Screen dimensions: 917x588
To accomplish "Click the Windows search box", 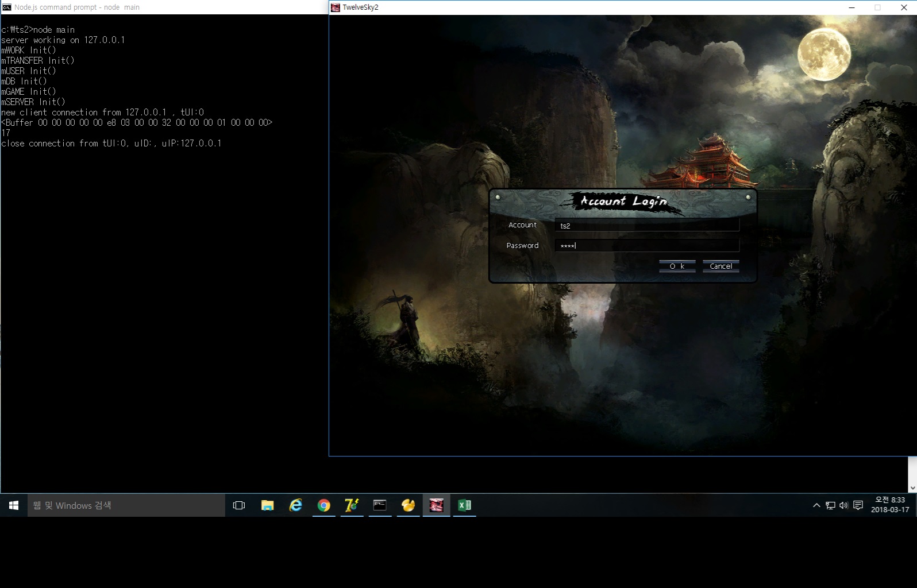I will click(126, 505).
